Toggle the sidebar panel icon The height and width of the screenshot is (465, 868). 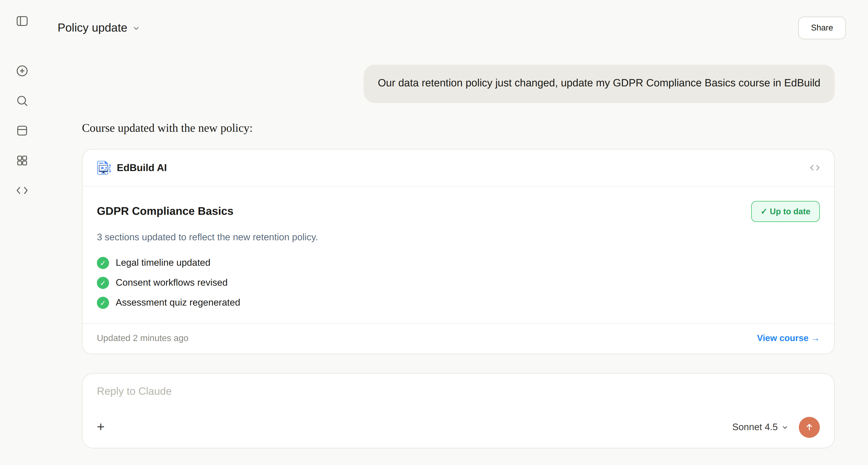pyautogui.click(x=22, y=21)
